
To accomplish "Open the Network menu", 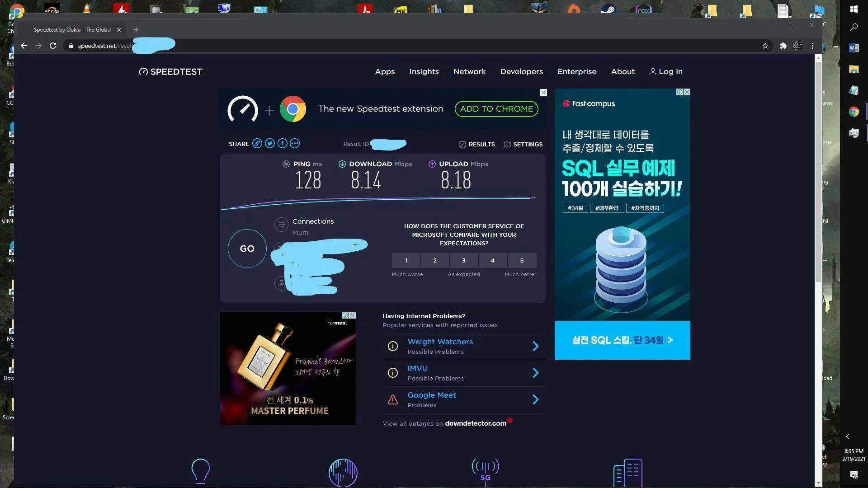I will [x=470, y=71].
